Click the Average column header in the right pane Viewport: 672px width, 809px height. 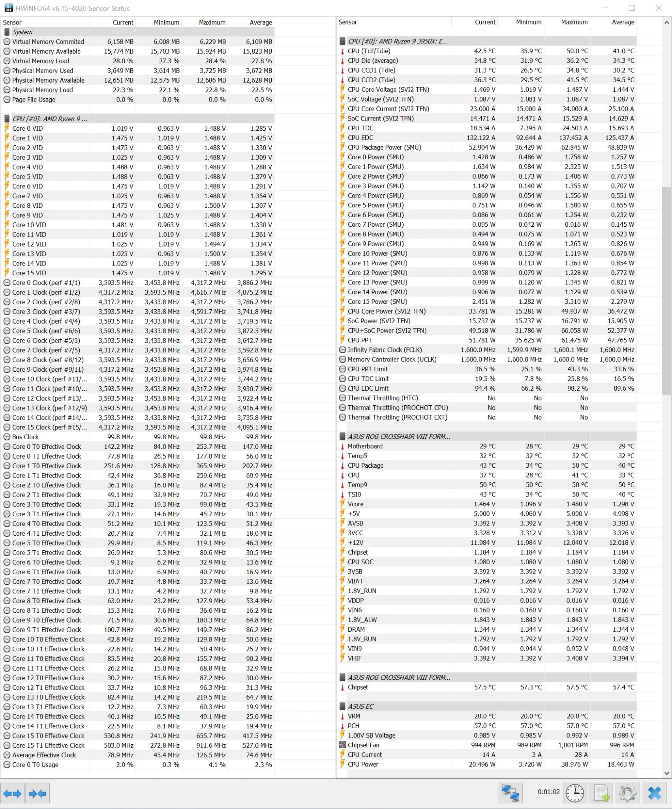click(x=613, y=23)
